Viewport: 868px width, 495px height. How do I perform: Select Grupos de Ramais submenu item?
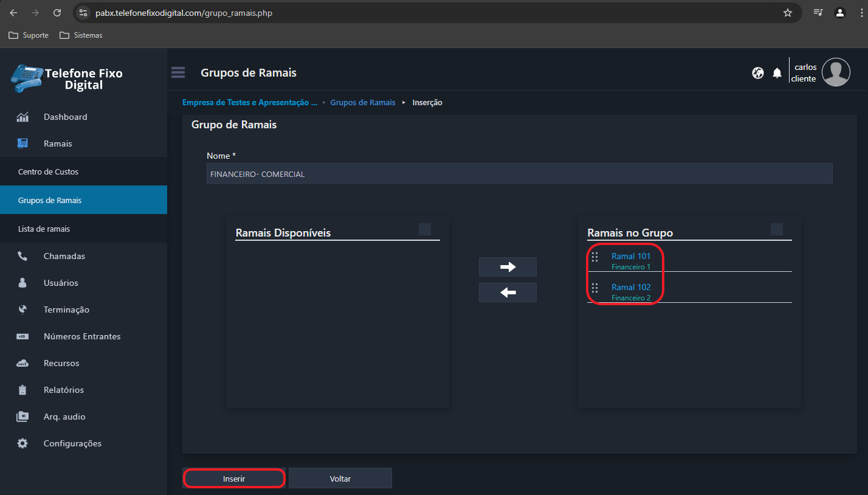(83, 200)
